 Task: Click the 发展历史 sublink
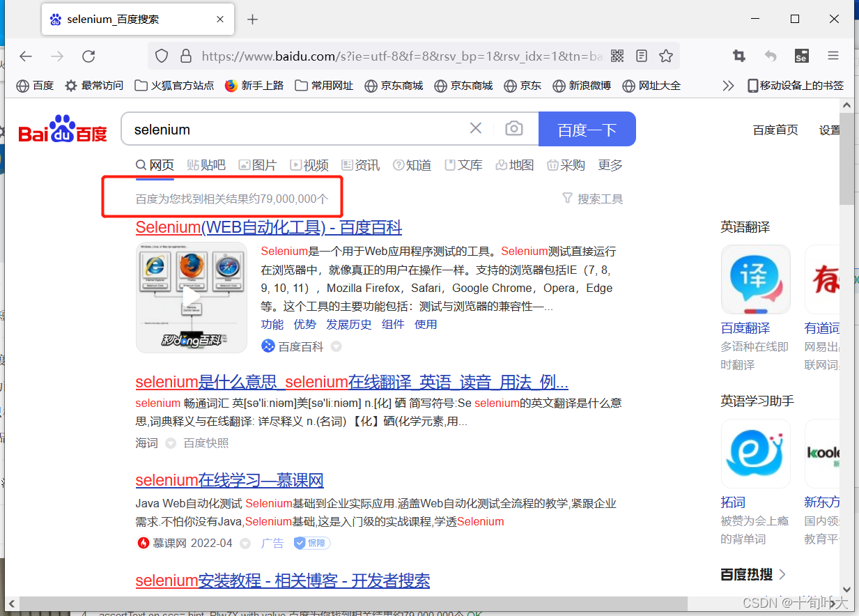click(x=349, y=324)
